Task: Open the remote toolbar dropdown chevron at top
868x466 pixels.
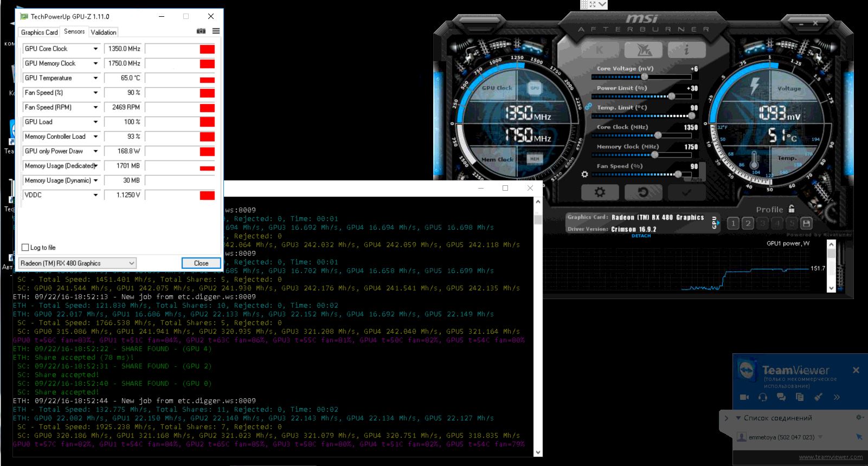Action: pos(602,4)
